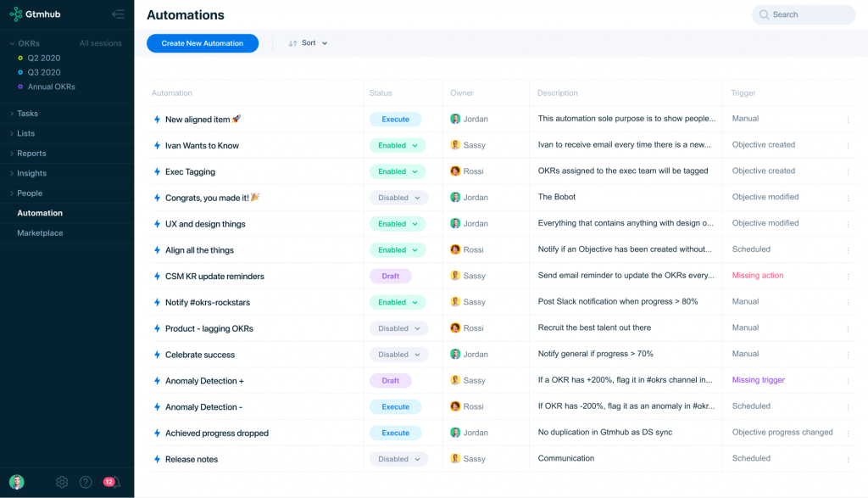Open more options for Achieved progress dropped row
The image size is (868, 498).
[x=848, y=434]
